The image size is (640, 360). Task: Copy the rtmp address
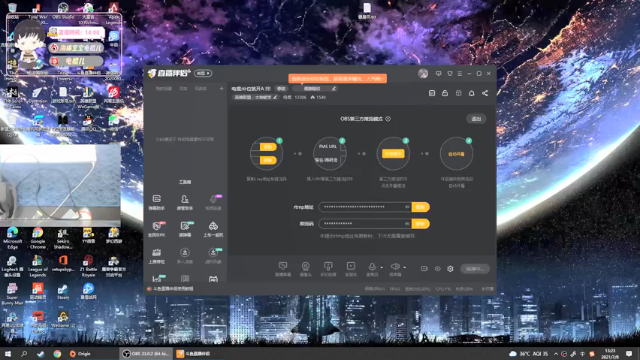point(420,207)
